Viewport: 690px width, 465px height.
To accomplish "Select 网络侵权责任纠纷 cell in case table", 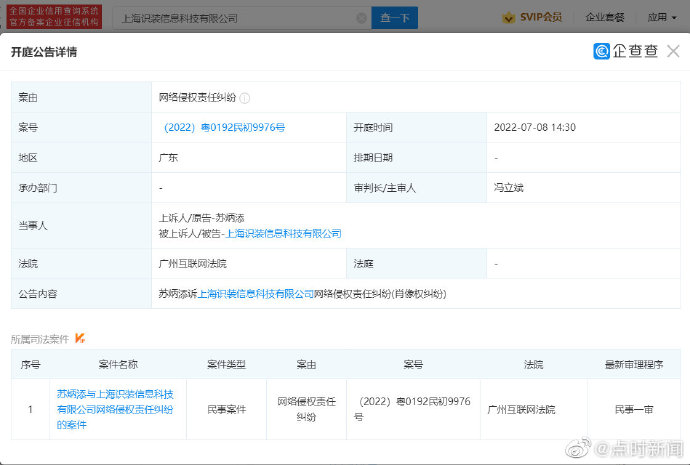I will point(306,409).
